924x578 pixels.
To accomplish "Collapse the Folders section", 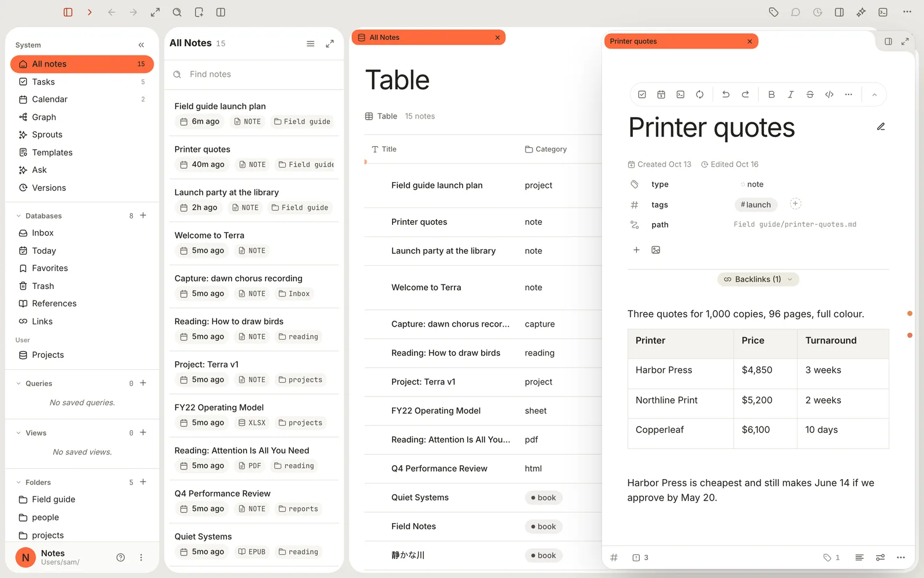I will point(18,482).
